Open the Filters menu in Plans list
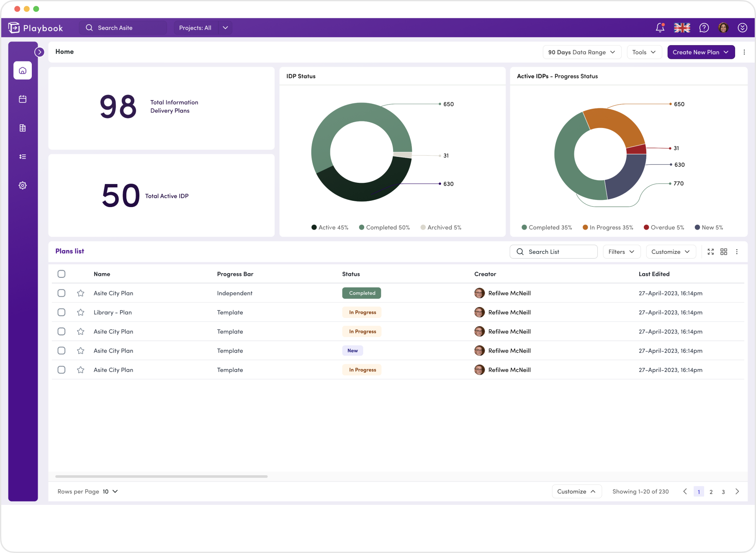756x553 pixels. coord(621,251)
